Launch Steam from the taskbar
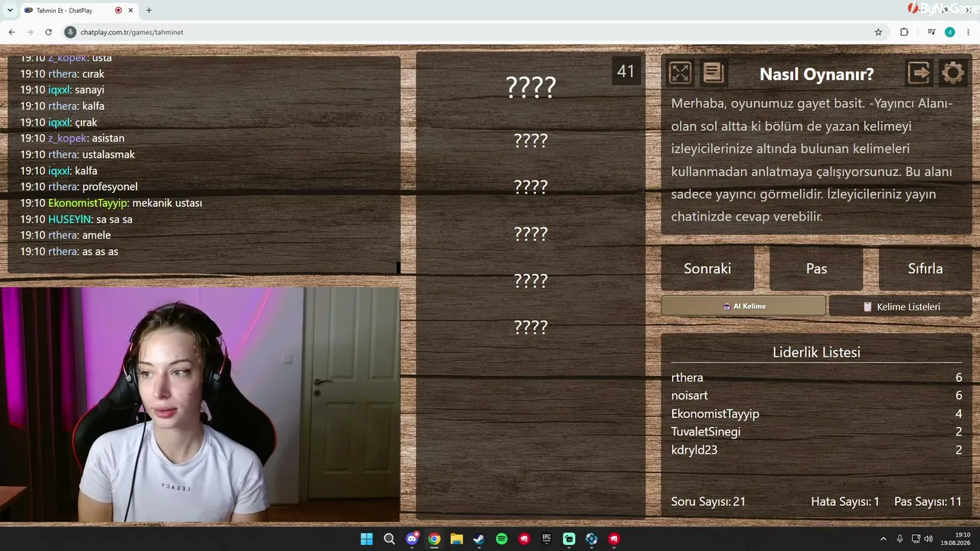Image resolution: width=980 pixels, height=551 pixels. pos(479,539)
